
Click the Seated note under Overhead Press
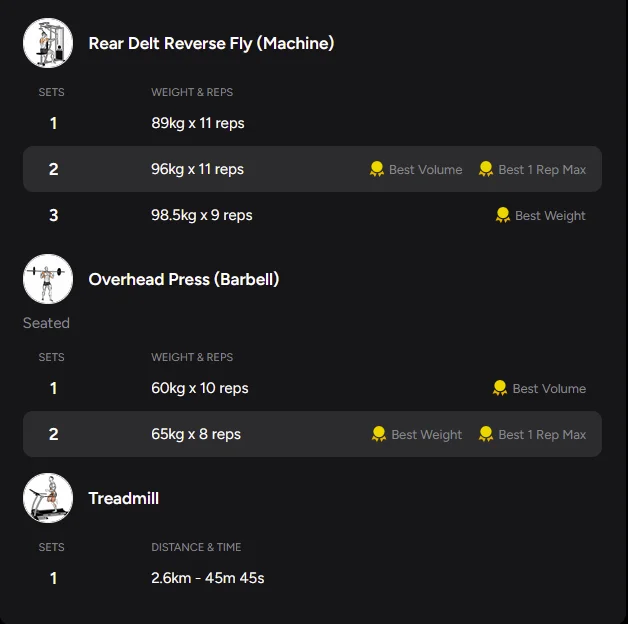pos(46,323)
